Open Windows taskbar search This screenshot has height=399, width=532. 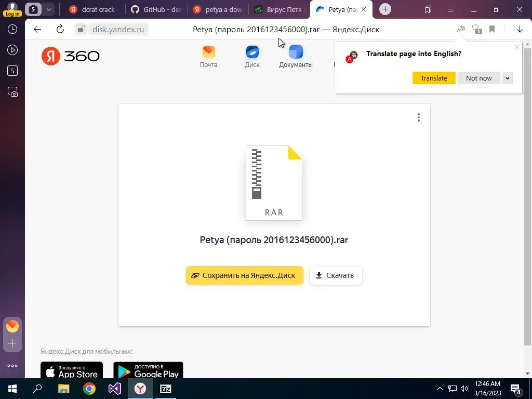coord(37,389)
